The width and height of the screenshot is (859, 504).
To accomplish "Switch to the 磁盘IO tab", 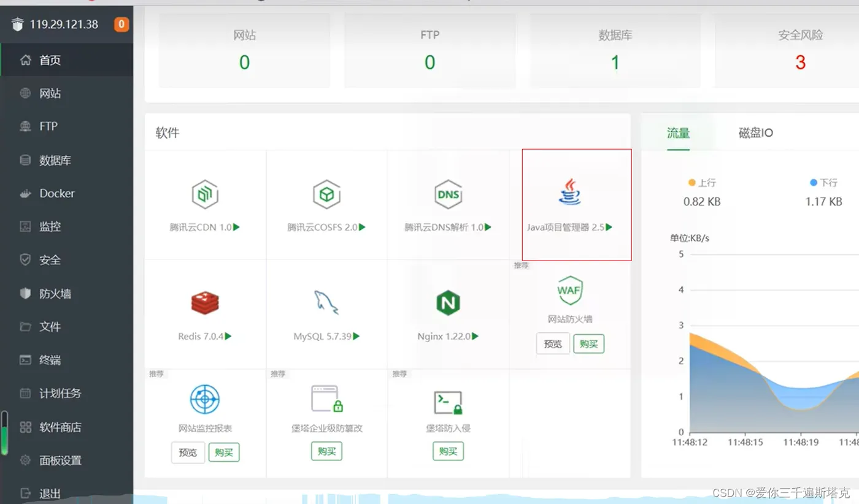I will (x=755, y=133).
